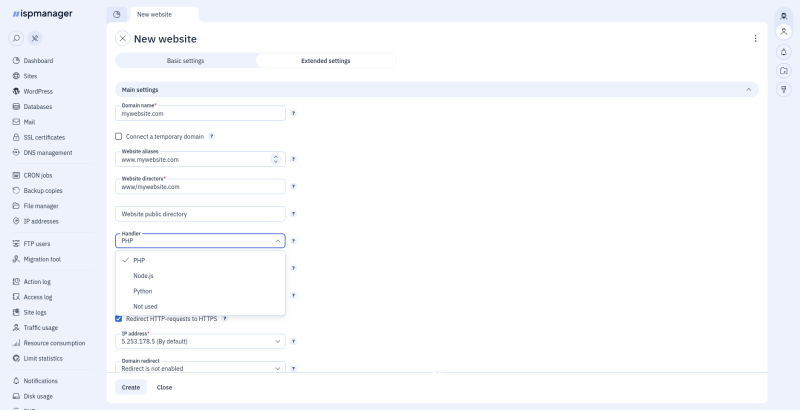
Task: Click the Website aliases stepper arrows
Action: point(276,160)
